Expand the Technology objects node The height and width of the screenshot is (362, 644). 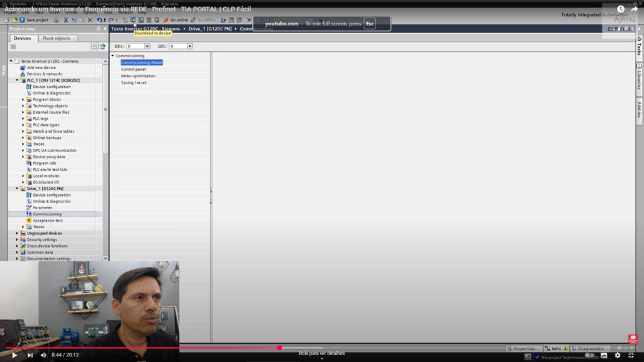pos(23,106)
